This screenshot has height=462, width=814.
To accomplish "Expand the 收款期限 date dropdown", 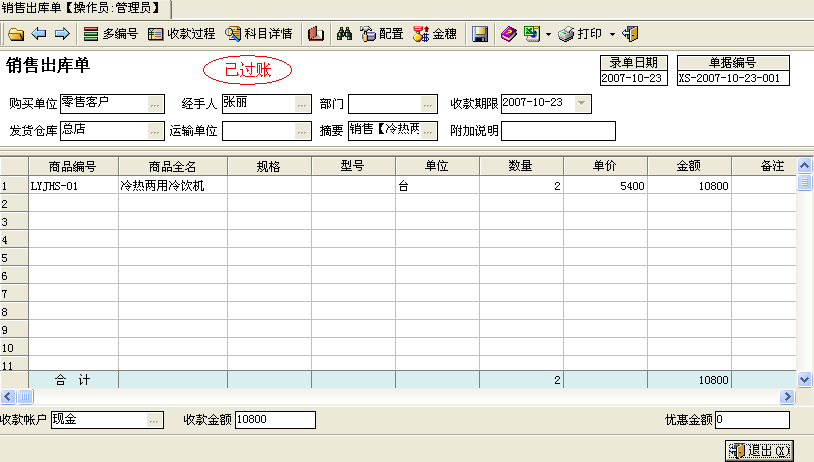I will 582,103.
